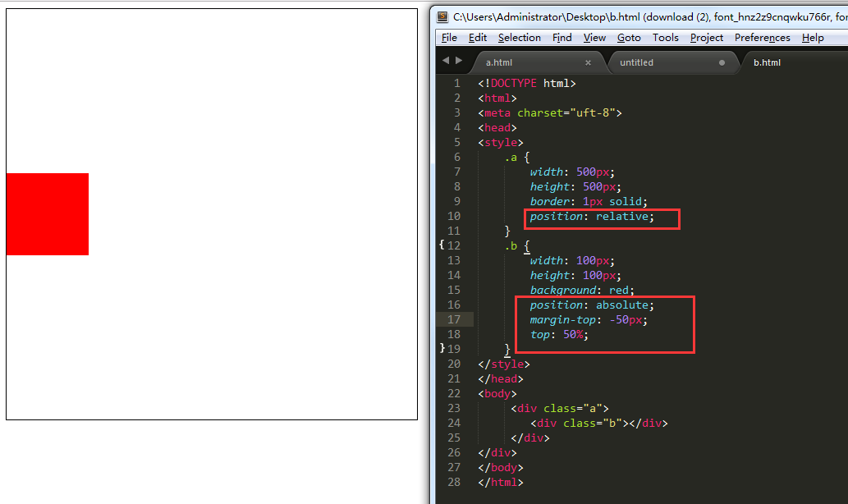Switch to the a.html tab

pyautogui.click(x=498, y=62)
